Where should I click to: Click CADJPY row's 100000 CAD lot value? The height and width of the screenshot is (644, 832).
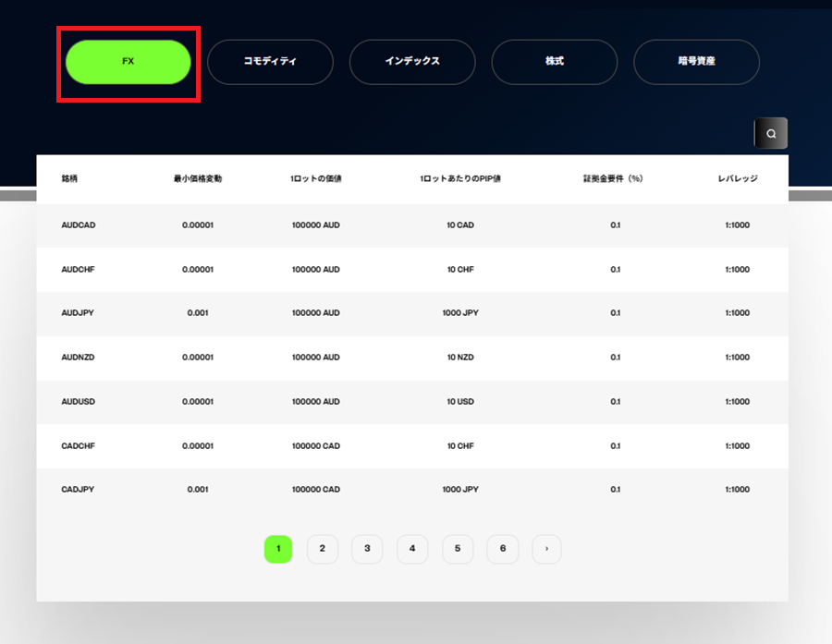click(x=316, y=490)
